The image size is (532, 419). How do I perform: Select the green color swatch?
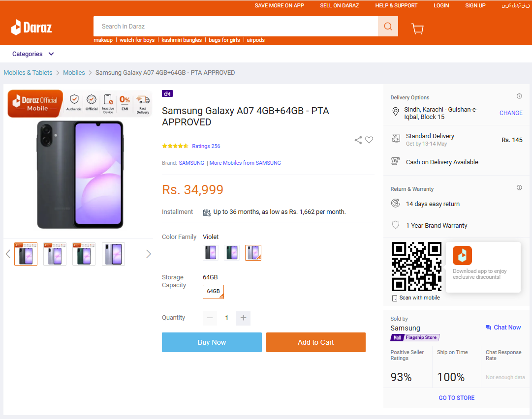232,253
